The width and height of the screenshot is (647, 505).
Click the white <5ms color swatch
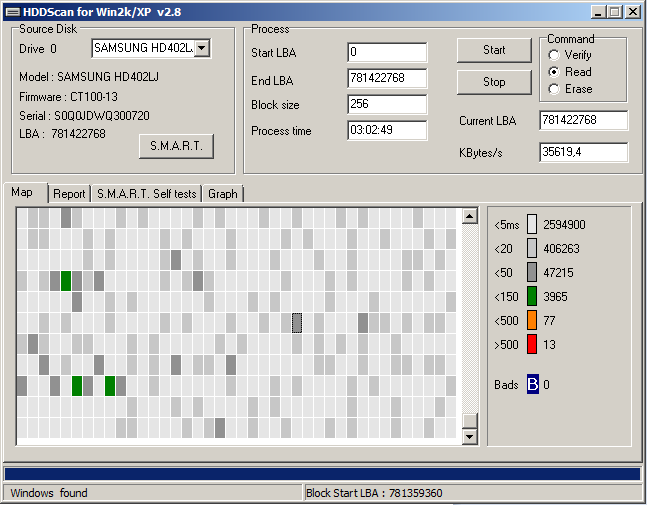click(x=532, y=224)
